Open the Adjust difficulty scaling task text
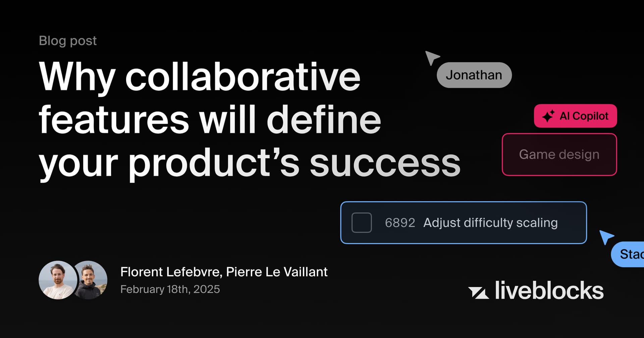The image size is (644, 338). 490,223
